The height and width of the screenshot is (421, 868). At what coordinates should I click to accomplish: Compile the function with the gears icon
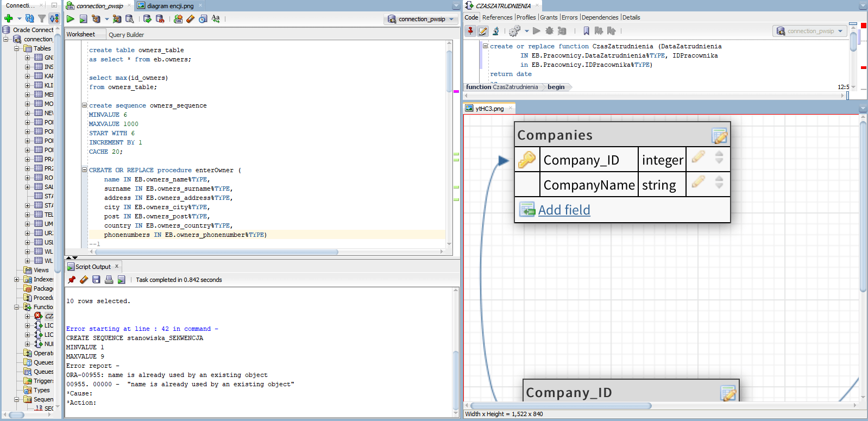(x=514, y=31)
